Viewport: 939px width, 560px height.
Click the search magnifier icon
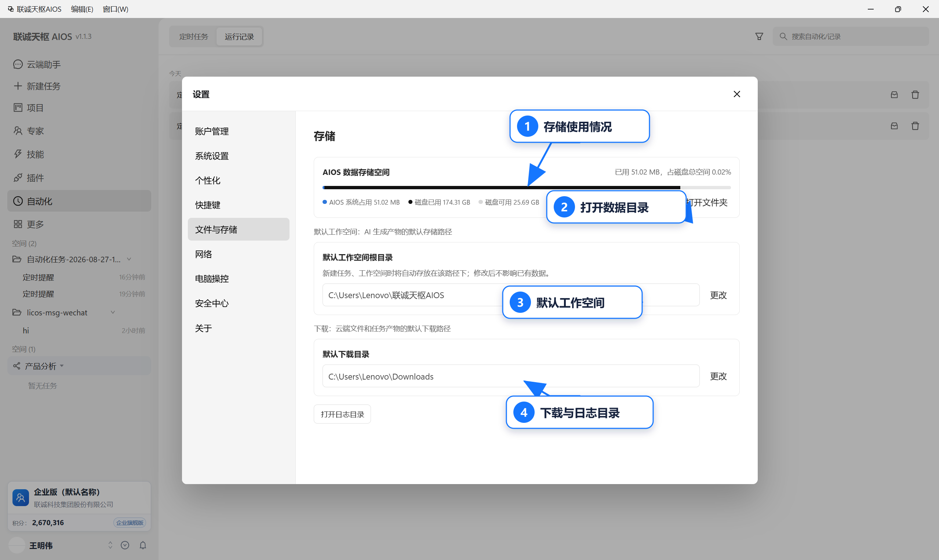pyautogui.click(x=783, y=37)
